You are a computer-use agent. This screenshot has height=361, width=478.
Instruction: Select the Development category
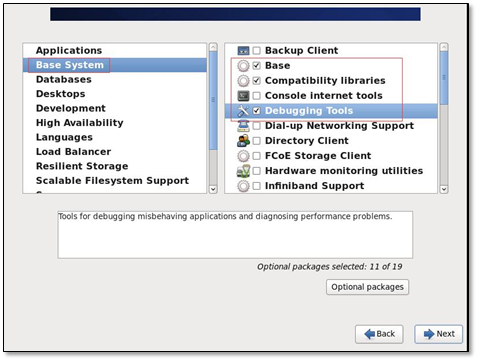(x=115, y=108)
